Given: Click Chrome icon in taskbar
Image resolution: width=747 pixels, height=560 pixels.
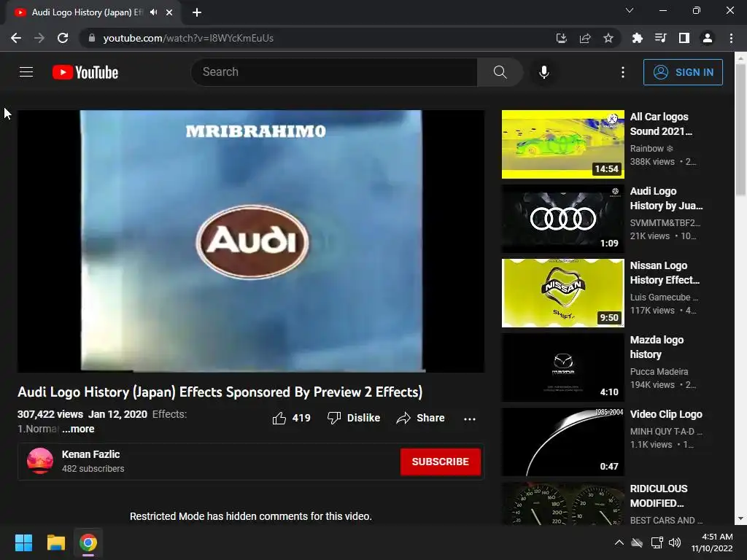Looking at the screenshot, I should [x=88, y=542].
